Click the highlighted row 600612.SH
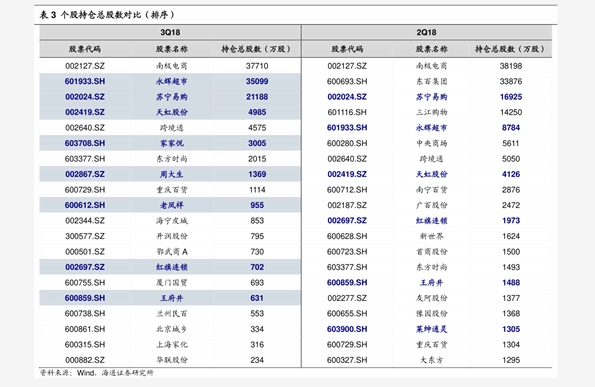This screenshot has width=595, height=387. tap(170, 205)
